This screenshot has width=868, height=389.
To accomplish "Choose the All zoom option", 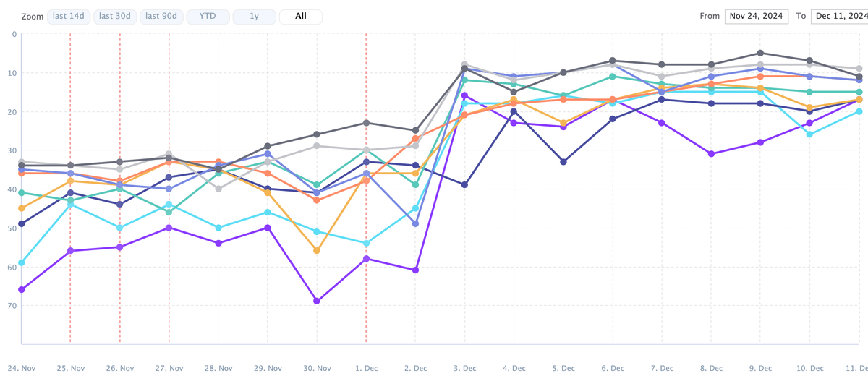I will 300,16.
